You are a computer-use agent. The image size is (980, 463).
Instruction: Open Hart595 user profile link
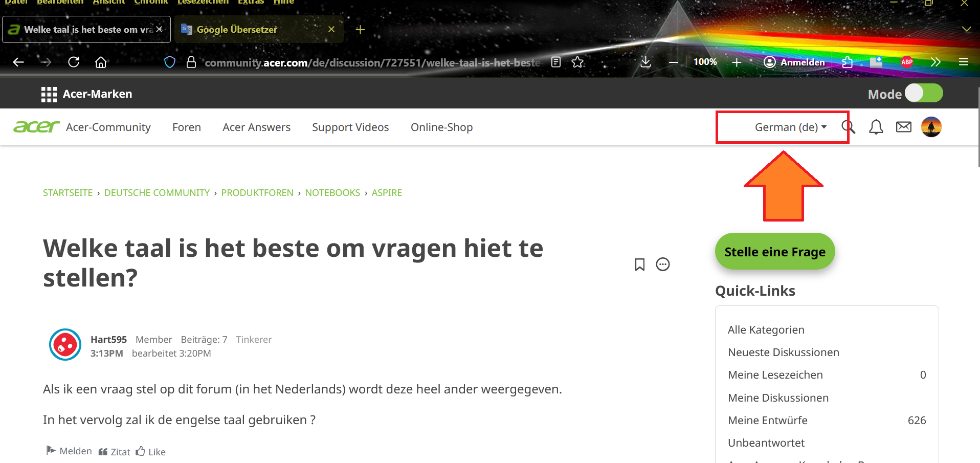tap(108, 340)
